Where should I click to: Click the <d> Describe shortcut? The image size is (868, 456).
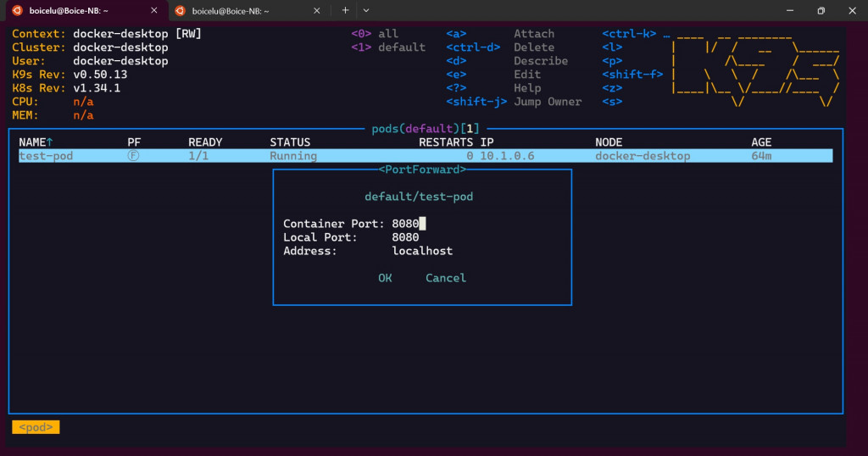pos(507,61)
